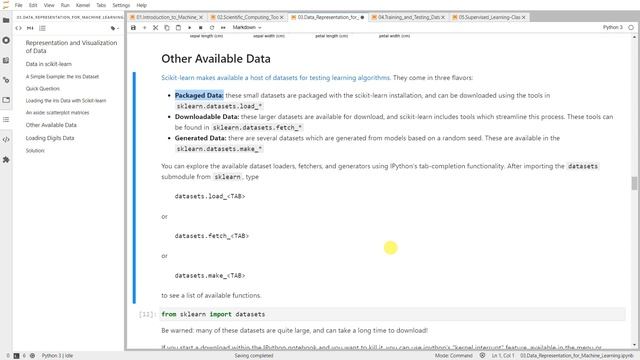Toggle code display in table of contents
Image resolution: width=640 pixels, height=360 pixels.
click(x=18, y=28)
